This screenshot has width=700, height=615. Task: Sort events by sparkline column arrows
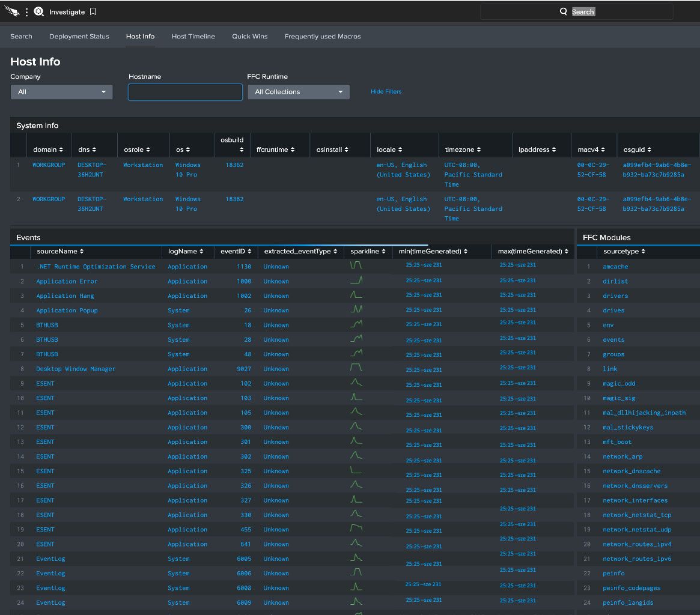(383, 251)
